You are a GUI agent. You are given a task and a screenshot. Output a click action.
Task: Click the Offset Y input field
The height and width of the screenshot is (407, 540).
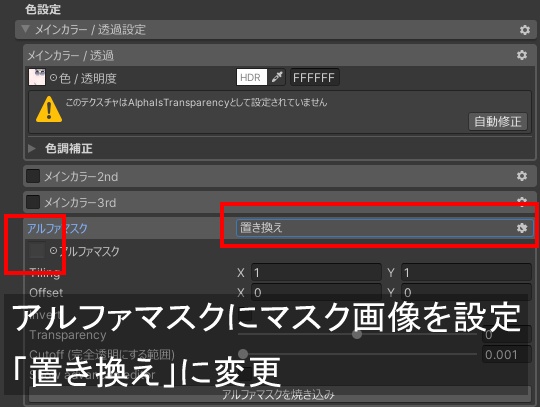[x=466, y=292]
